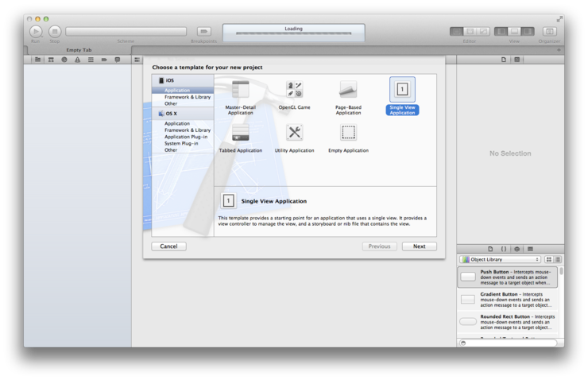
Task: Click the Cancel button
Action: pos(168,246)
